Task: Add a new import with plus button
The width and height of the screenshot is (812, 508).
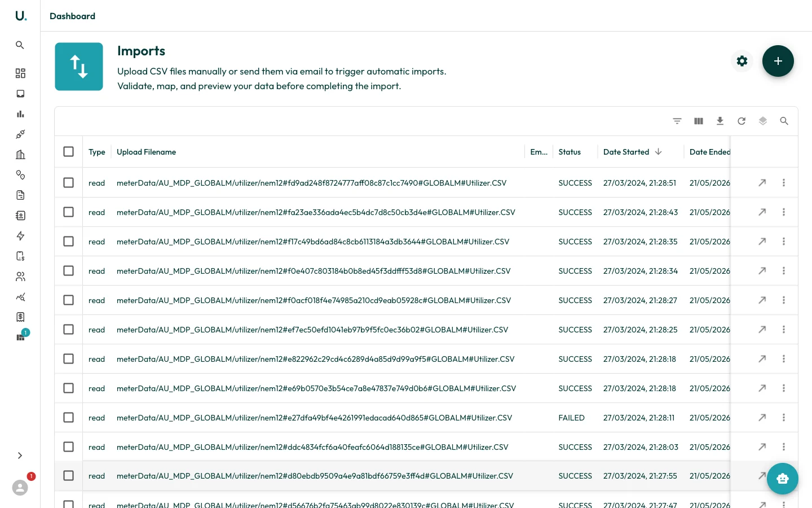Action: [778, 61]
